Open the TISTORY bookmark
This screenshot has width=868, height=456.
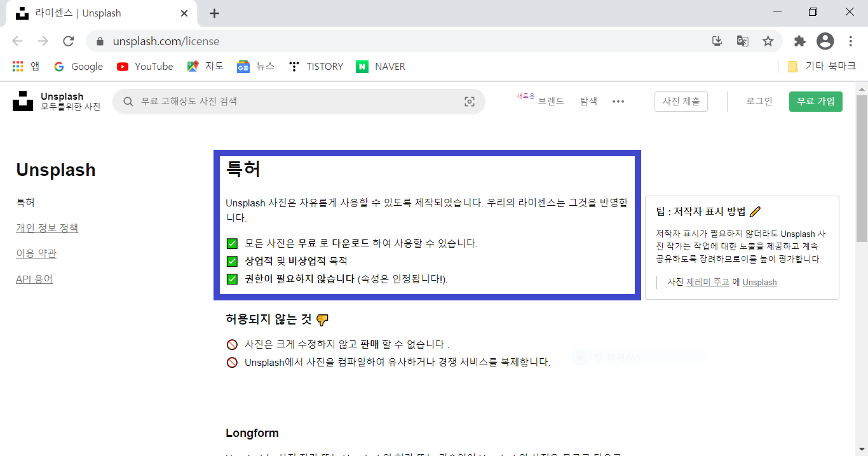click(x=316, y=66)
